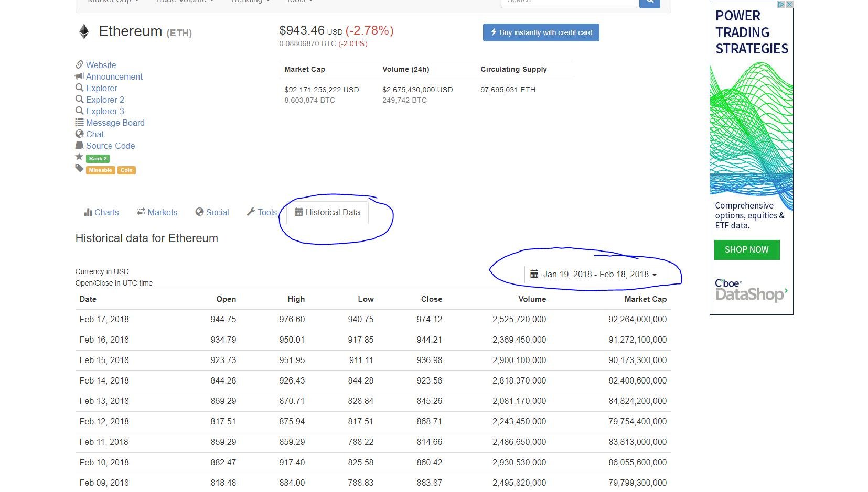Image resolution: width=868 pixels, height=492 pixels.
Task: Click close price 944.21 for Feb 16
Action: (x=429, y=340)
